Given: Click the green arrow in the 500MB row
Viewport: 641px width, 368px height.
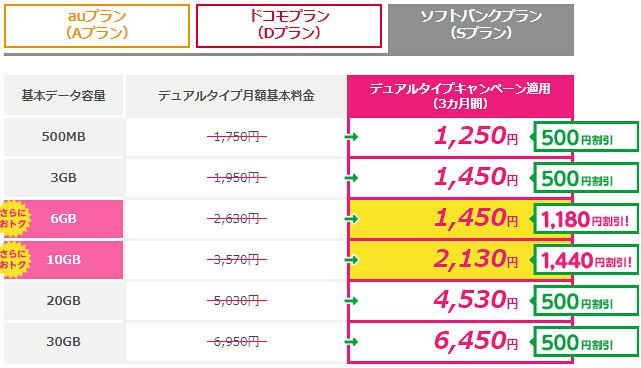Looking at the screenshot, I should (352, 137).
